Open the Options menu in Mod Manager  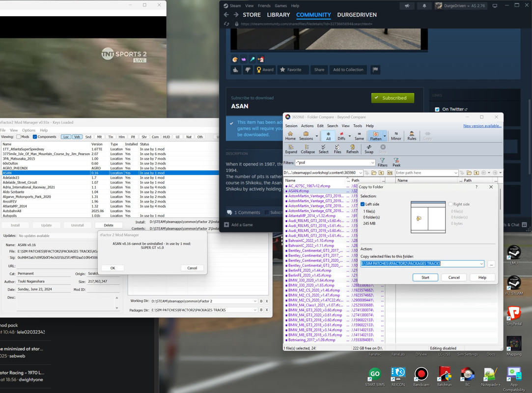coord(29,130)
